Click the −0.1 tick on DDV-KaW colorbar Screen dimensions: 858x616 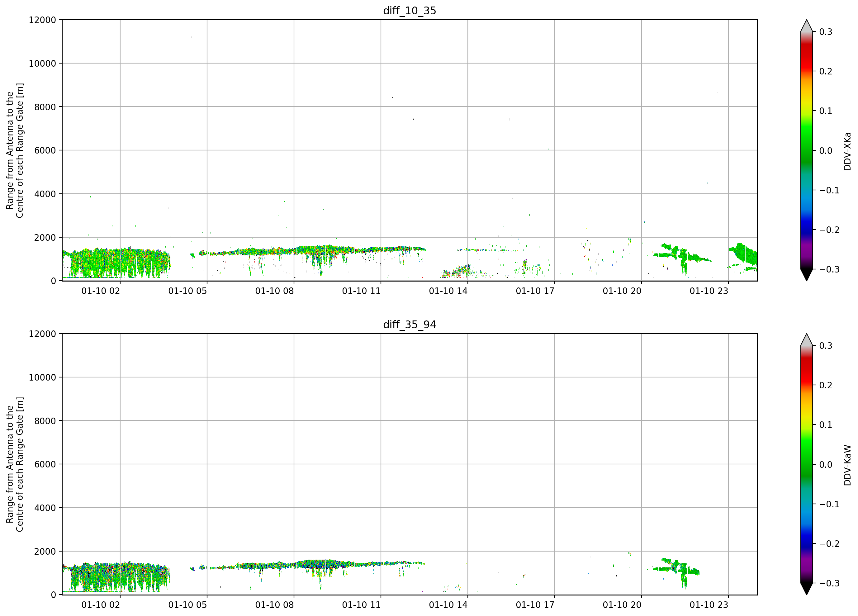coord(829,504)
